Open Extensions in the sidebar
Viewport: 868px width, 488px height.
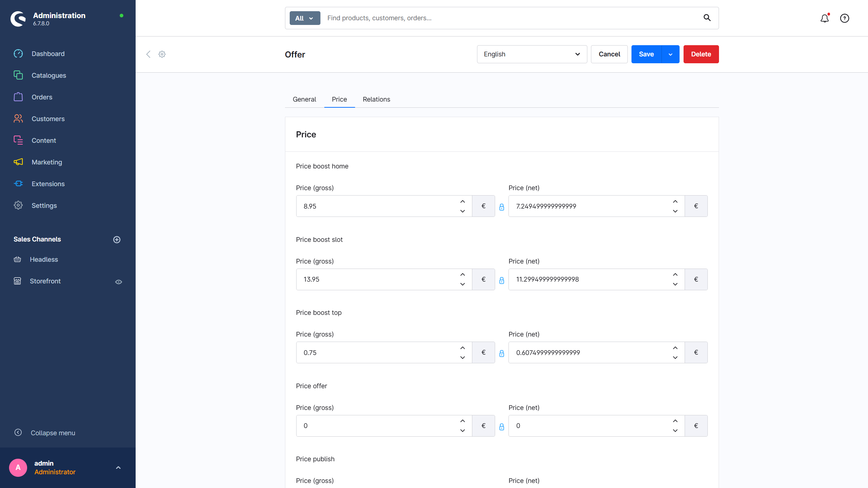pyautogui.click(x=48, y=184)
